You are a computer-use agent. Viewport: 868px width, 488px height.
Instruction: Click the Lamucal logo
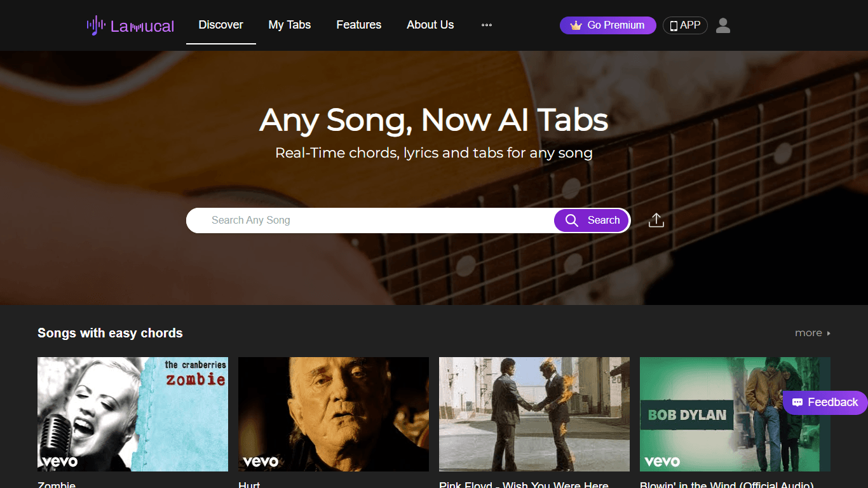(x=130, y=25)
